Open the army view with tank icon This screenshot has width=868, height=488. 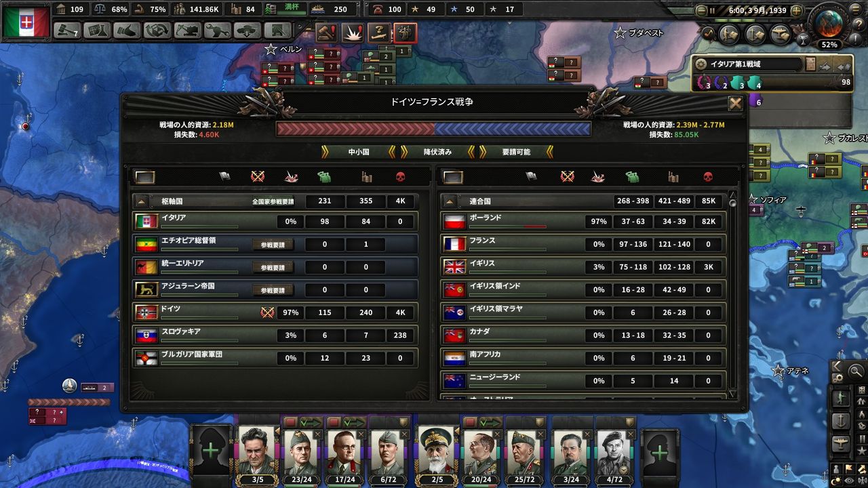pos(247,30)
